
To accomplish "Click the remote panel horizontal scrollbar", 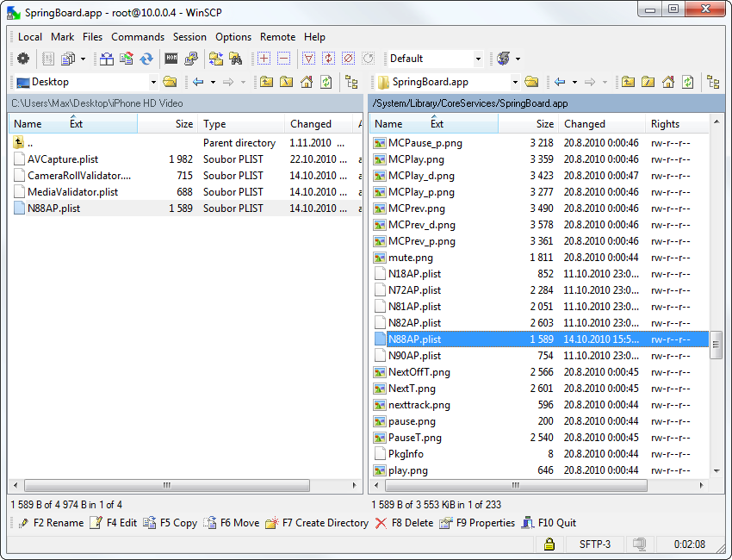I will 515,485.
